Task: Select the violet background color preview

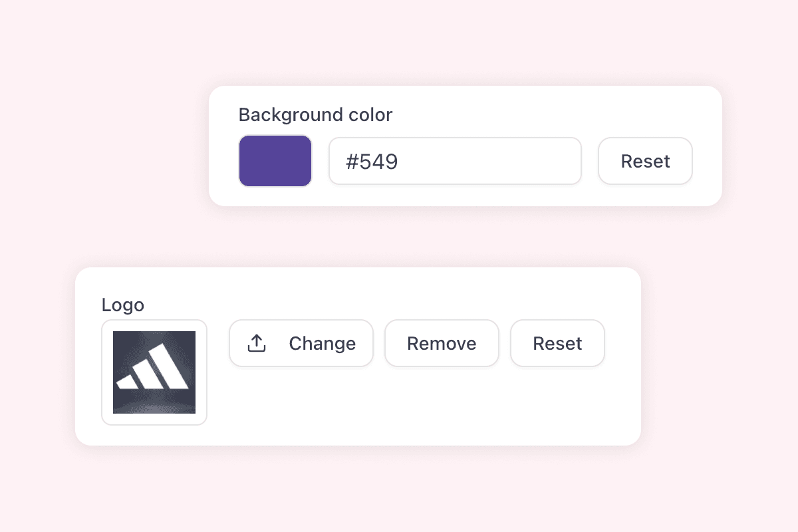Action: click(x=275, y=160)
